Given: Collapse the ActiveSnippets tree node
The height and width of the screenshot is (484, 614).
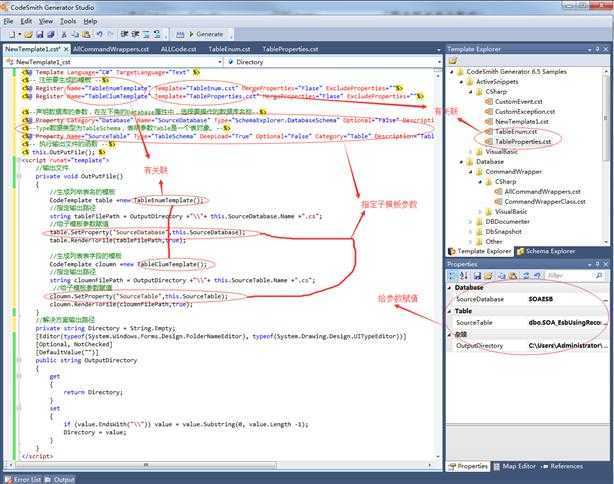Looking at the screenshot, I should [x=461, y=82].
